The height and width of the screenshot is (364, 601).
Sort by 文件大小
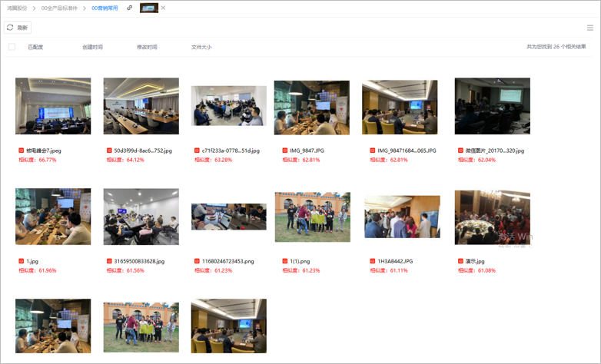pyautogui.click(x=201, y=47)
